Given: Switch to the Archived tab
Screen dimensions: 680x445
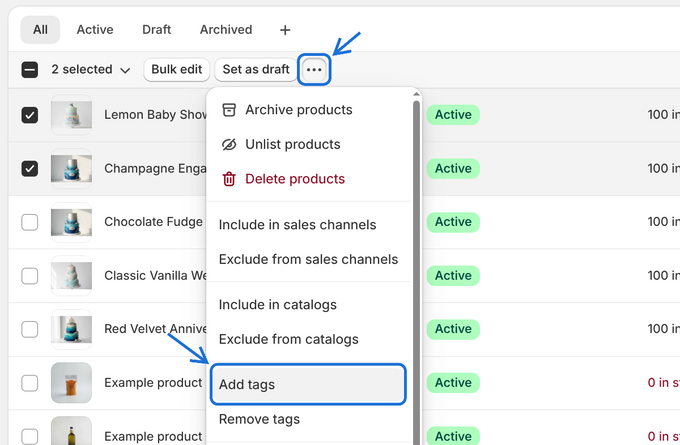Looking at the screenshot, I should pyautogui.click(x=225, y=30).
